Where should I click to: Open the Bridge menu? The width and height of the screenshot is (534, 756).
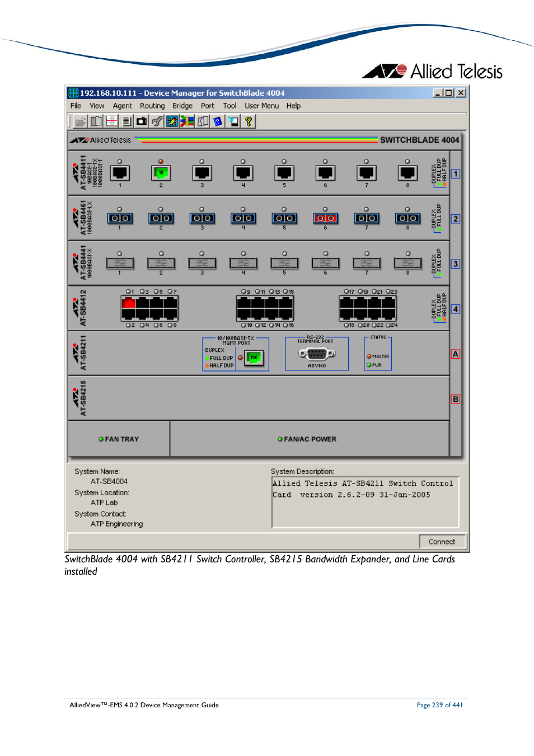(x=182, y=106)
